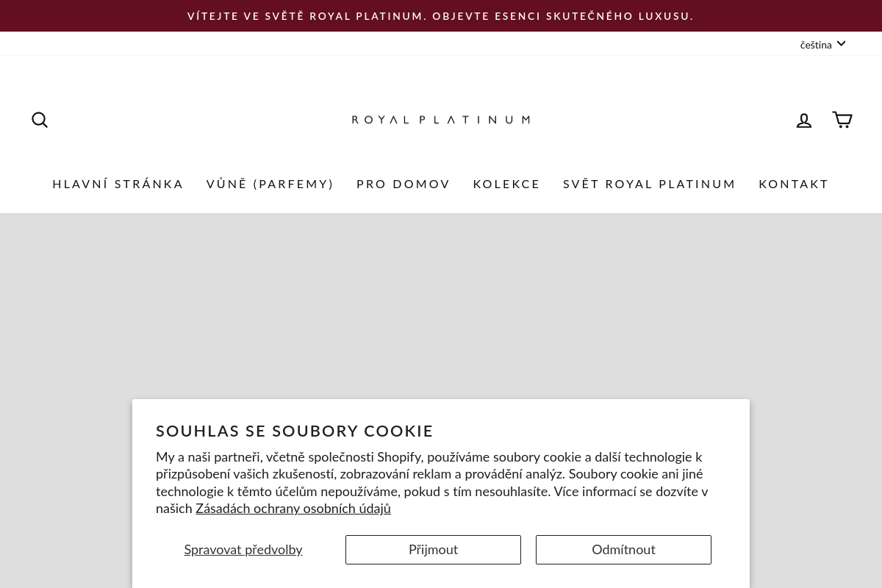Navigate to the Kontakt page

coord(794,184)
